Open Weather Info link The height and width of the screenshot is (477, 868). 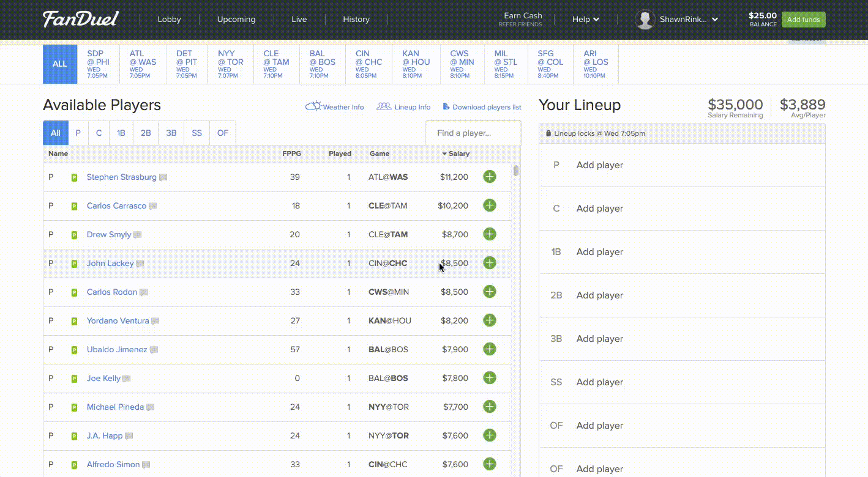(x=343, y=107)
